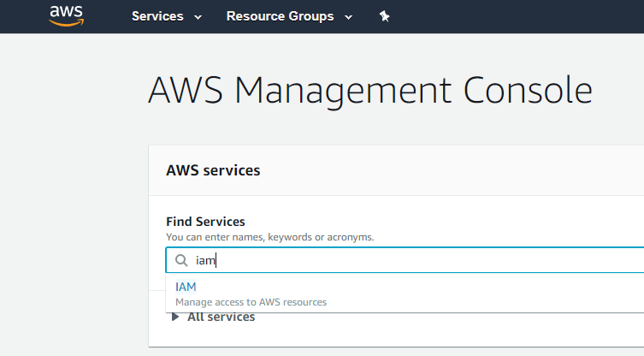
Task: Click the chevron arrow beside Services
Action: click(x=198, y=17)
